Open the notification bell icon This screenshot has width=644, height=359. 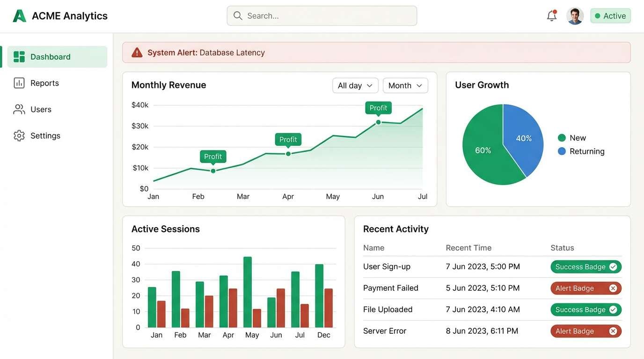point(551,15)
